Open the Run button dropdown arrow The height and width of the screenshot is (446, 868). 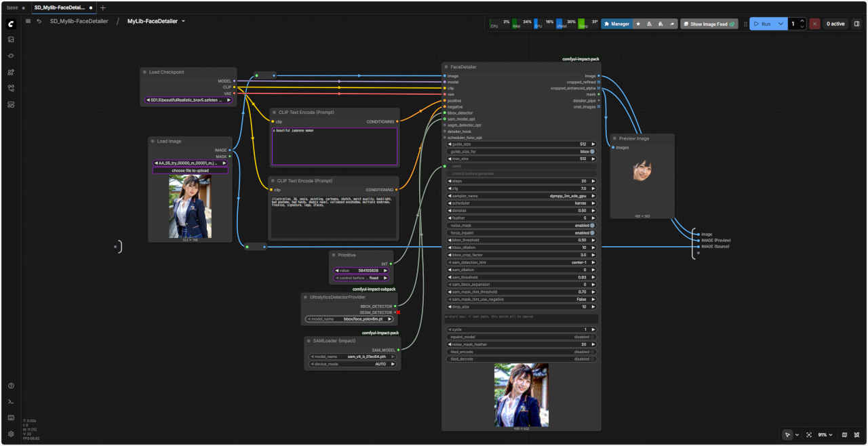[781, 24]
